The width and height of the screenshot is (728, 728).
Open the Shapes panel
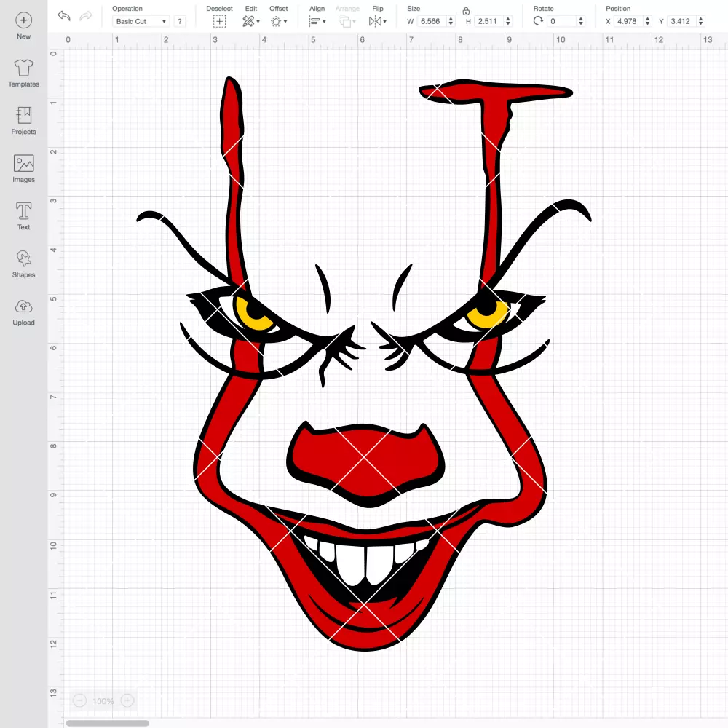(24, 264)
